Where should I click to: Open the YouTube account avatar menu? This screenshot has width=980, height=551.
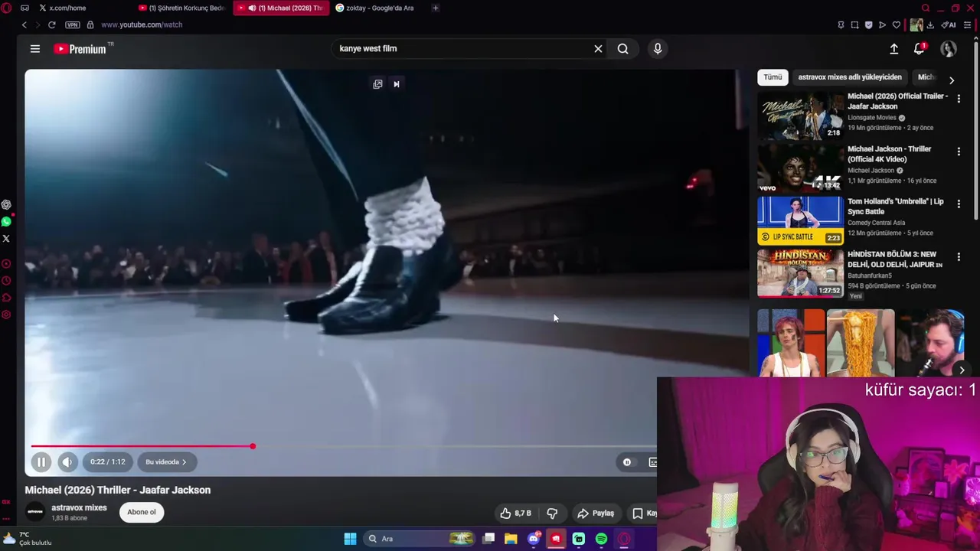pyautogui.click(x=949, y=48)
